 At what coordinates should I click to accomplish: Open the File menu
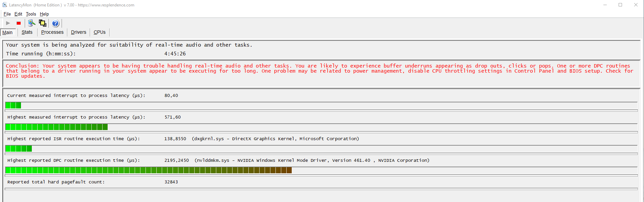pyautogui.click(x=7, y=14)
